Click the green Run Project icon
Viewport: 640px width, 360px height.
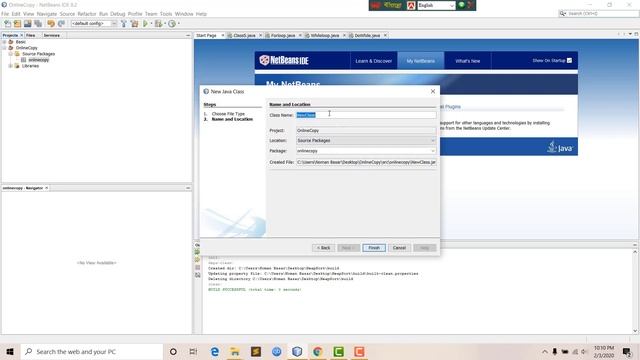pos(145,24)
